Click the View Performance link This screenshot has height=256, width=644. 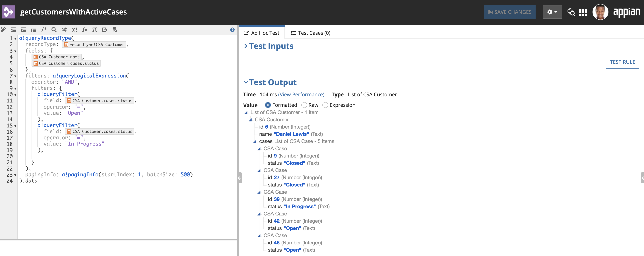[x=302, y=94]
